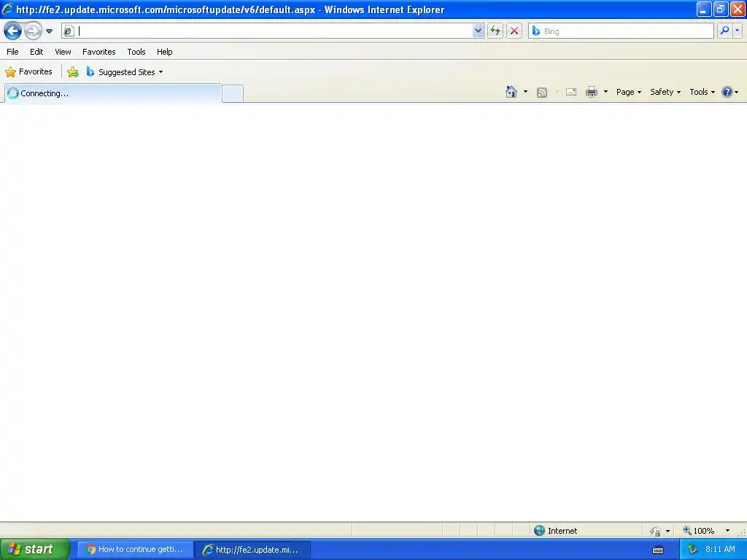The width and height of the screenshot is (747, 560).
Task: Click the IE logo in title bar
Action: pos(7,9)
